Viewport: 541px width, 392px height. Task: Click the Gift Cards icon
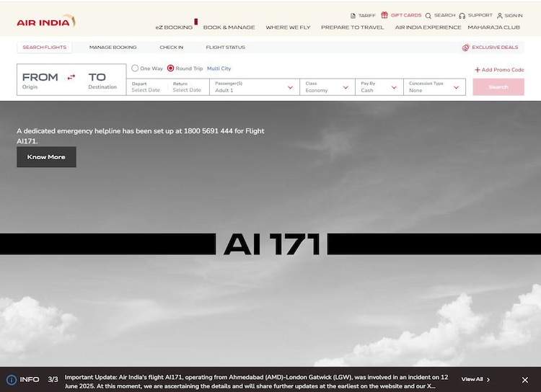384,15
